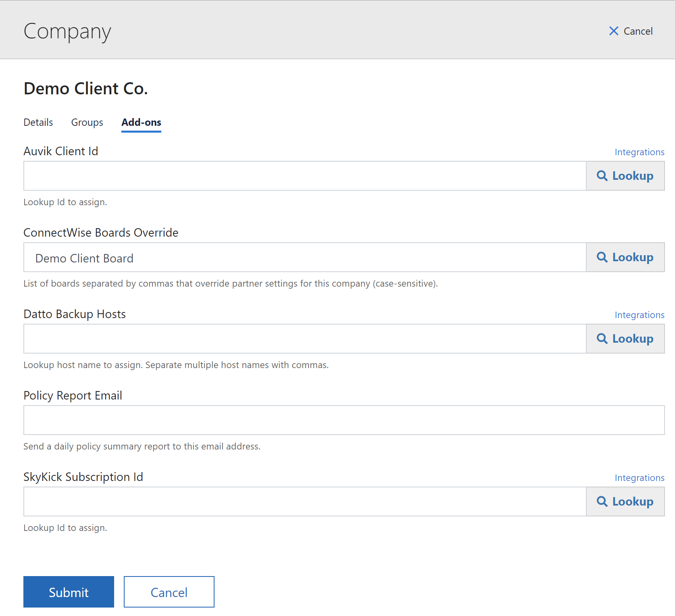Click the X cancel icon in header
Viewport: 675px width, 616px height.
pyautogui.click(x=613, y=31)
